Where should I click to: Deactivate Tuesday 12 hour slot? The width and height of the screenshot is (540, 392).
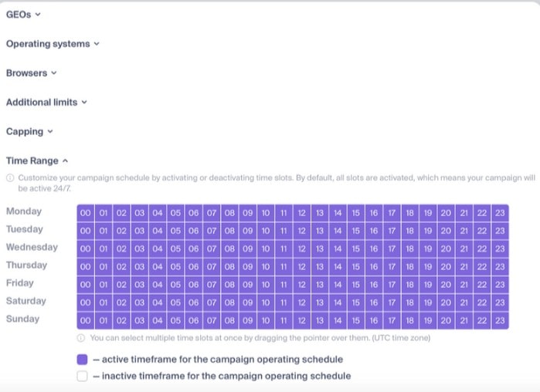point(302,230)
